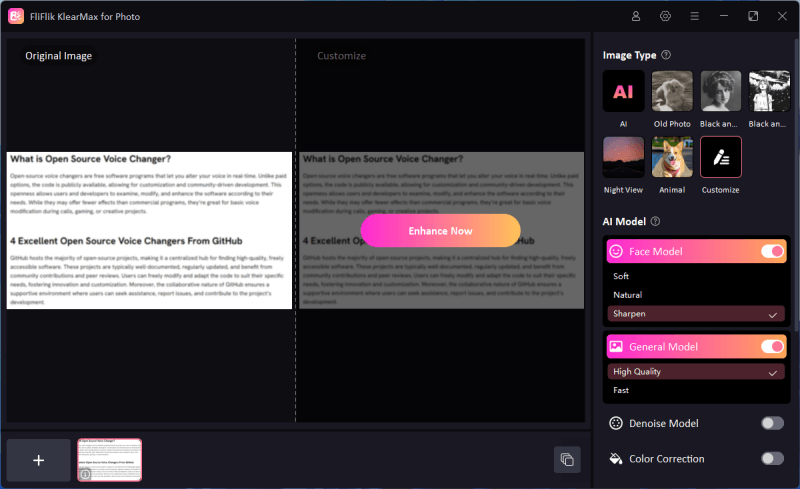
Task: Select the Customize image type
Action: 720,157
